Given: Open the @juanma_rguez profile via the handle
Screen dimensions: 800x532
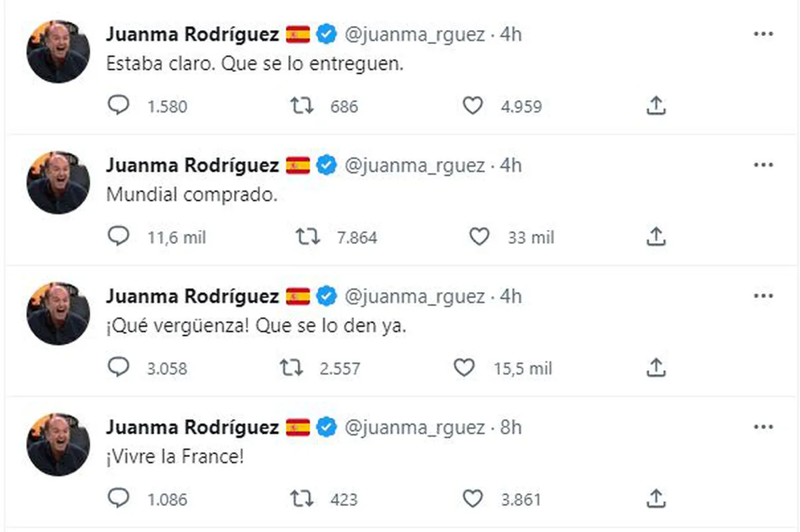Looking at the screenshot, I should (413, 33).
